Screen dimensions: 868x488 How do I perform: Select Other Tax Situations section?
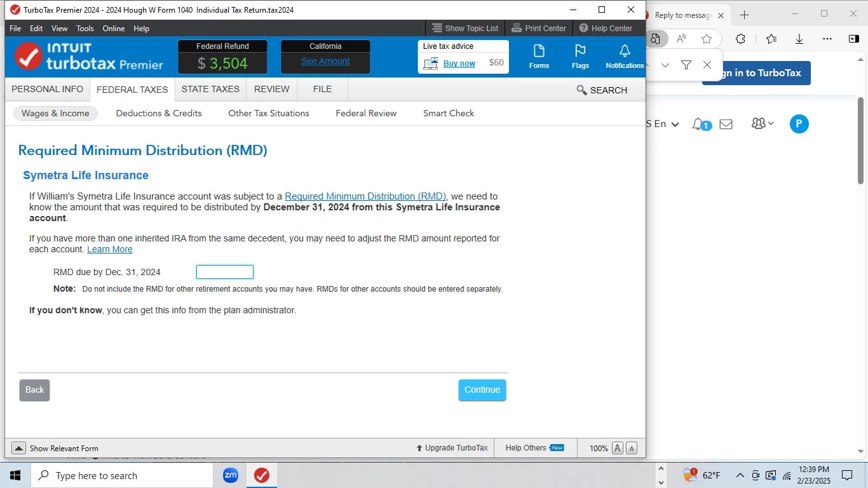tap(269, 113)
